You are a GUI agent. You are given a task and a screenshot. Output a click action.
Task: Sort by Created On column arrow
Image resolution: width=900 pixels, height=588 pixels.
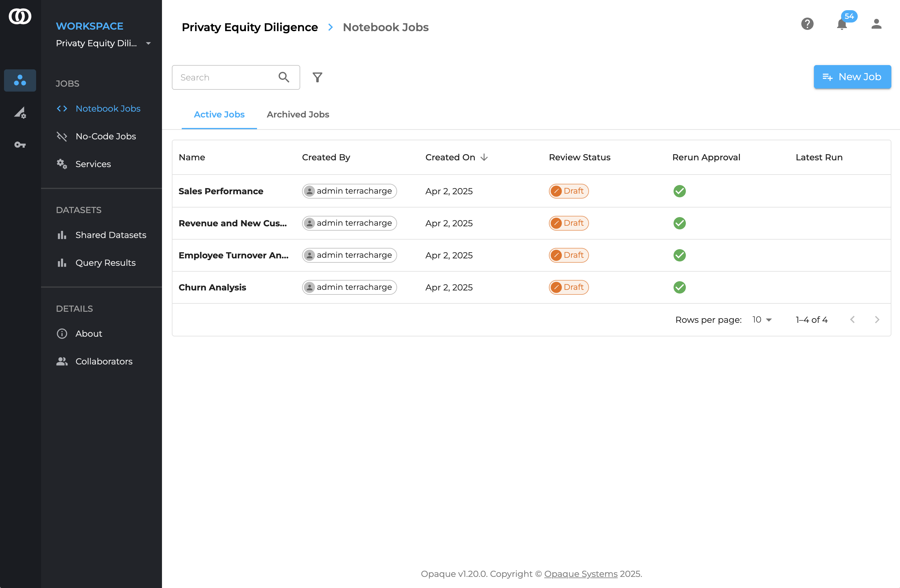tap(484, 157)
